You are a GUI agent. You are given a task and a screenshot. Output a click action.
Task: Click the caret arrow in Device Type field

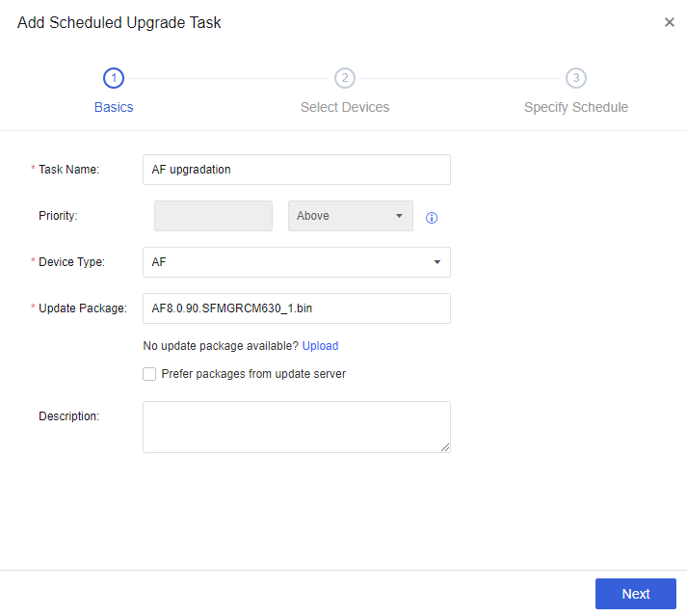[x=437, y=262]
